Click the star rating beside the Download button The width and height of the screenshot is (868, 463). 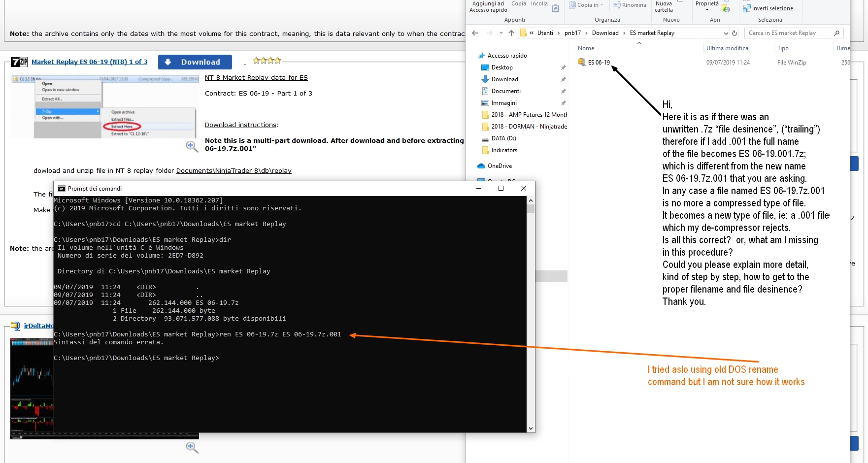pyautogui.click(x=267, y=61)
